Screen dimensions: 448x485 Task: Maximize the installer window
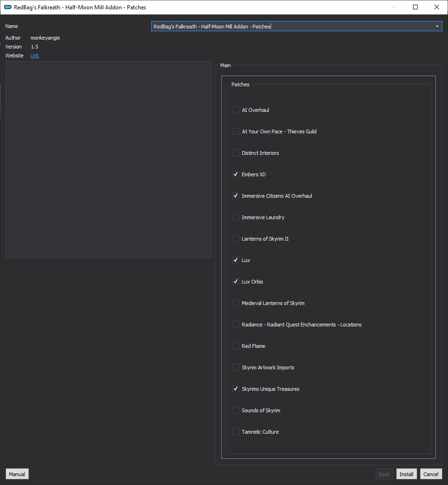415,7
